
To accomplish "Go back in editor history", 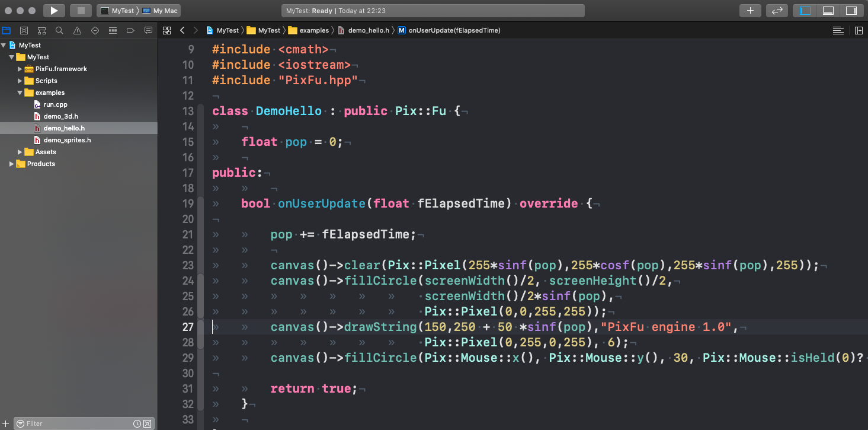I will [182, 30].
